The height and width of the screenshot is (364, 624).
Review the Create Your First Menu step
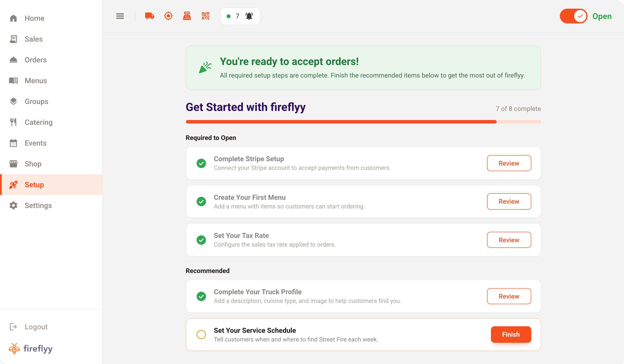[509, 201]
